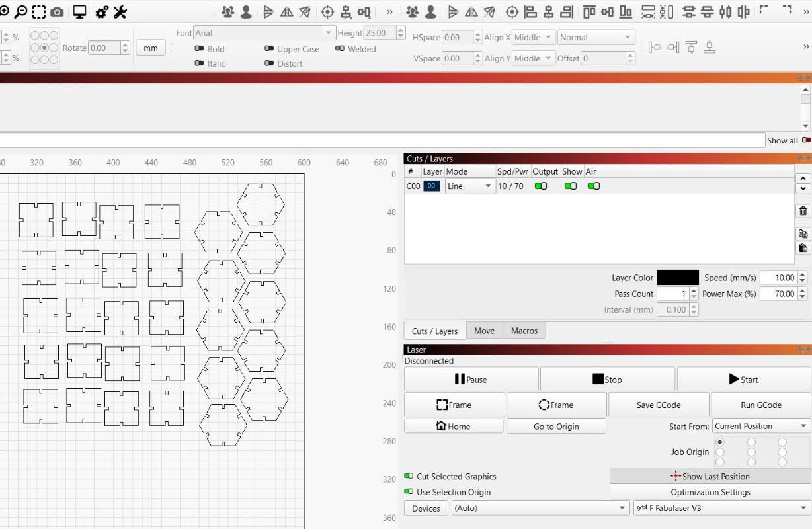Screen dimensions: 812x529
Task: Toggle Use Selection Origin switch
Action: (409, 492)
